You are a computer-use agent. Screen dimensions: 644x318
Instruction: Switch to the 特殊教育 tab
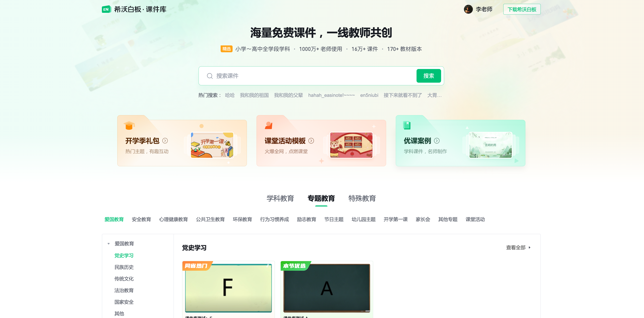[x=362, y=198]
